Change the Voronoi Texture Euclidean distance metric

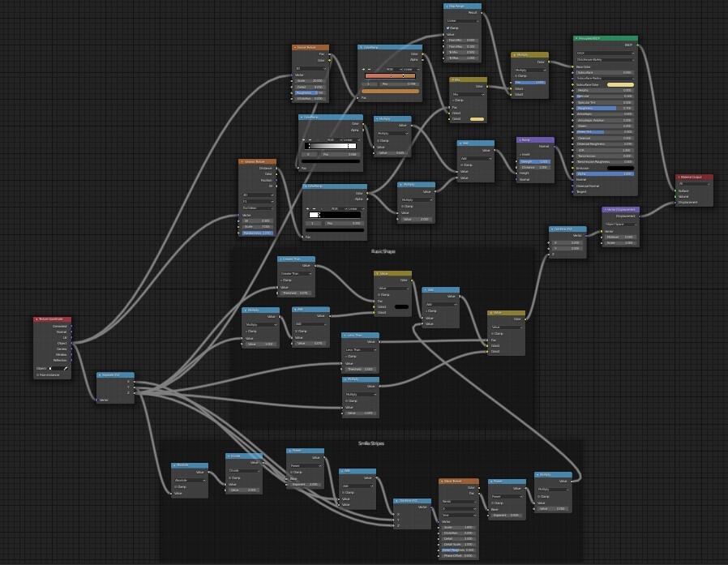point(258,208)
